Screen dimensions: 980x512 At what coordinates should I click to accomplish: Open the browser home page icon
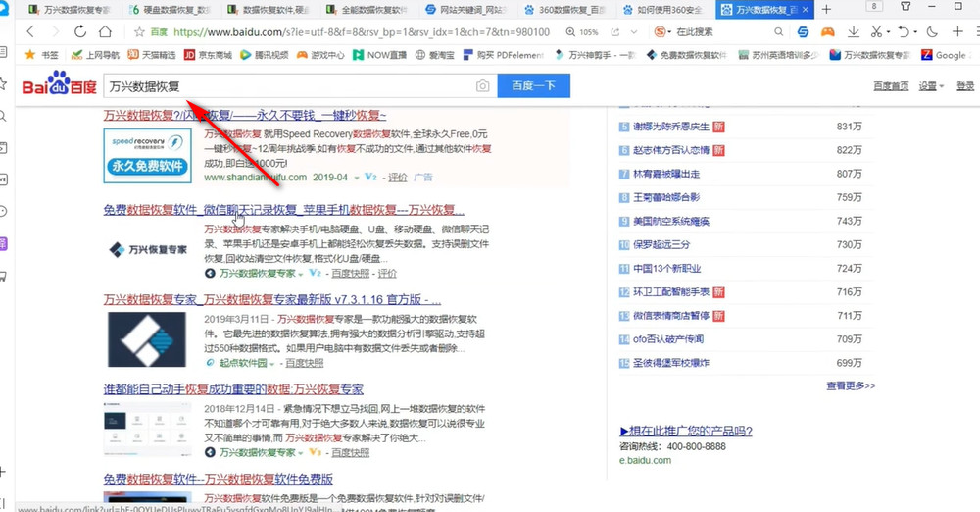click(105, 32)
